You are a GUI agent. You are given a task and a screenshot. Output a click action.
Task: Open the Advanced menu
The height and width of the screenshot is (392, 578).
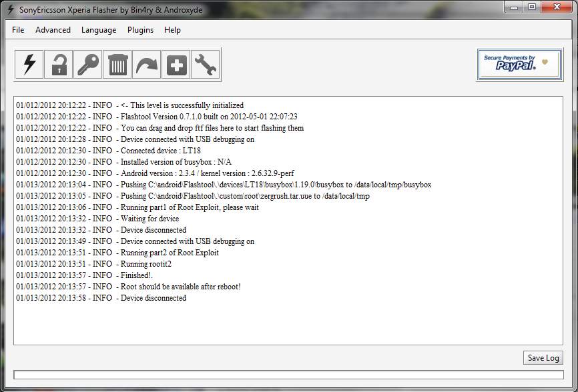53,30
